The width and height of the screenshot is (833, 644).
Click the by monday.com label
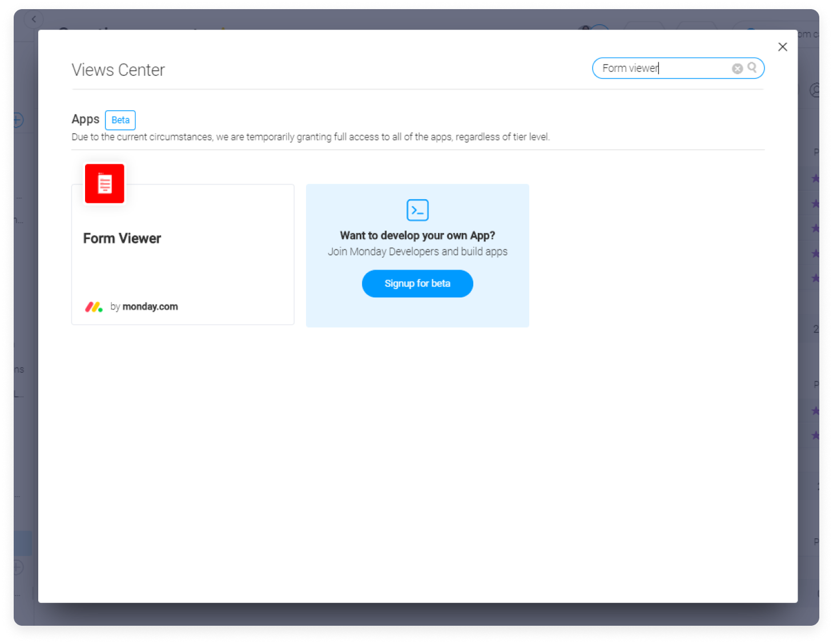(144, 307)
